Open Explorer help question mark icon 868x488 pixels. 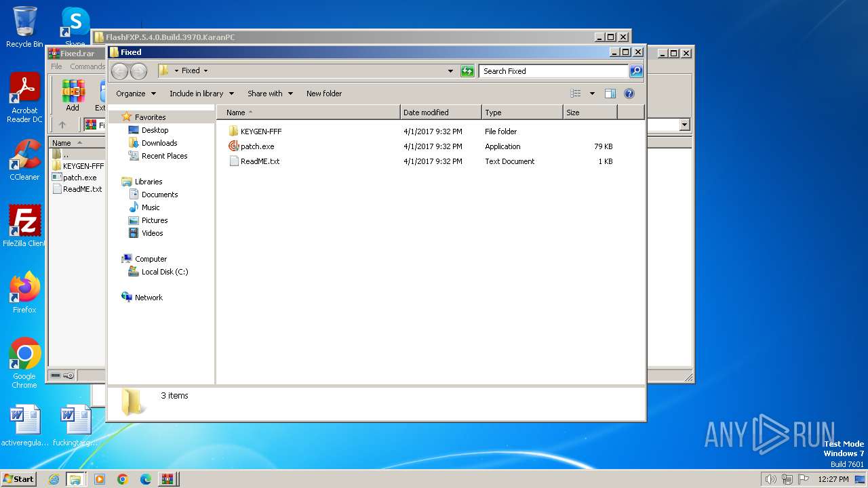tap(629, 94)
